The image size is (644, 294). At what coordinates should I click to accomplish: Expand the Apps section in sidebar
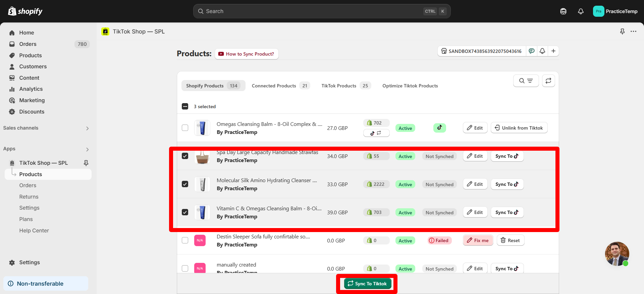click(x=87, y=149)
